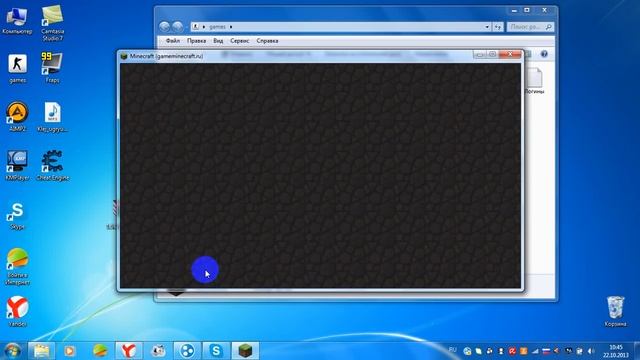Click the Yandex browser taskbar button
This screenshot has width=640, height=360.
coord(129,351)
